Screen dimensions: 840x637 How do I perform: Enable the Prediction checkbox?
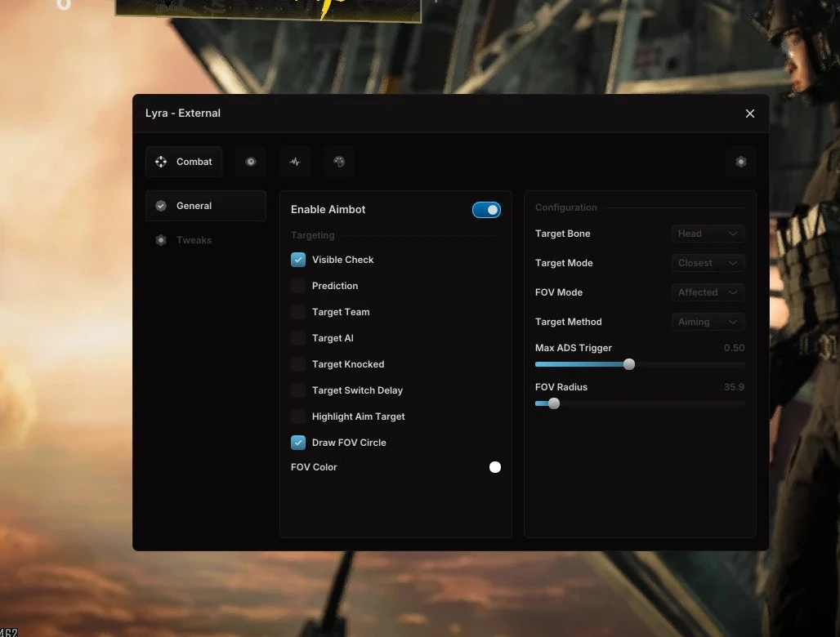pyautogui.click(x=298, y=286)
